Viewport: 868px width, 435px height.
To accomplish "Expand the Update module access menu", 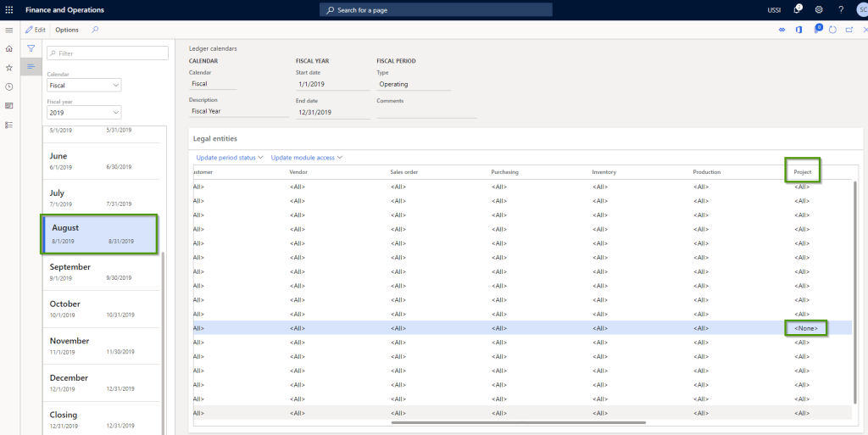I will [306, 158].
